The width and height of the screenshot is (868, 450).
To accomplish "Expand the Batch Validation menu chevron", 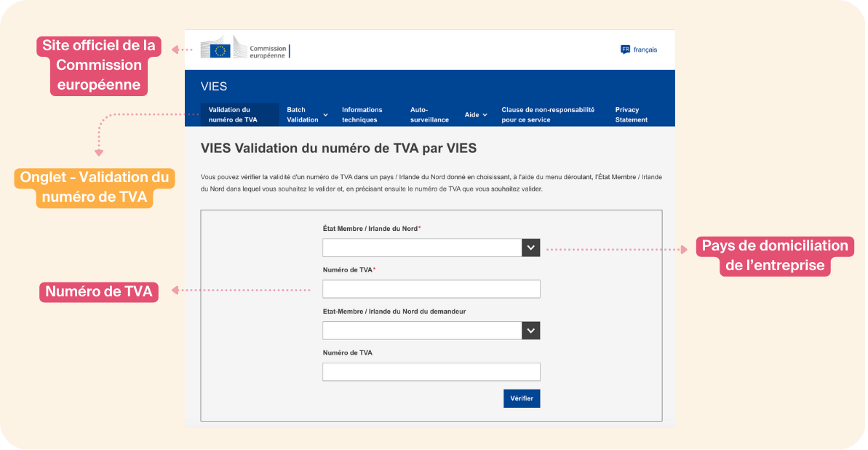I will (326, 115).
